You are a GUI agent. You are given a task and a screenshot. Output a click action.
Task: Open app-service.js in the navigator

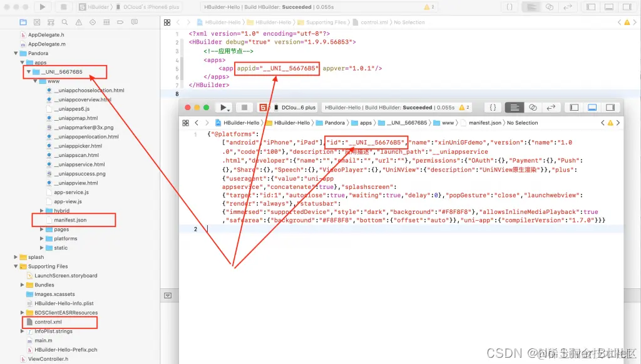coord(71,192)
